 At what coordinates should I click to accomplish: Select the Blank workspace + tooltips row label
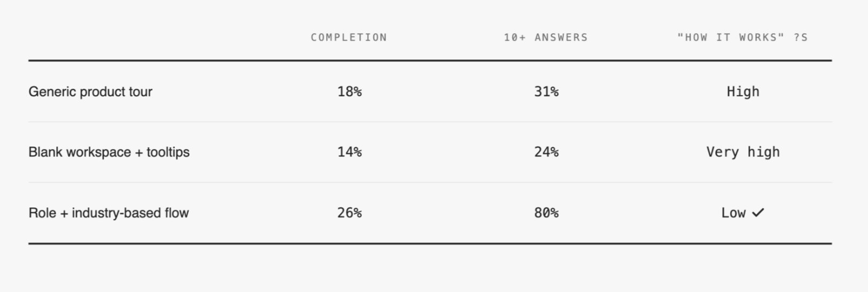click(x=109, y=152)
